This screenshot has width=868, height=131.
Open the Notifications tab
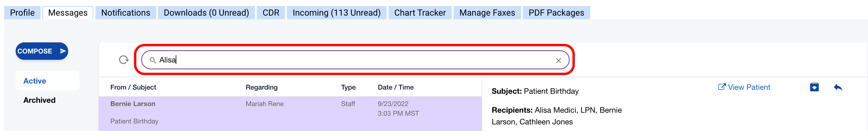click(126, 13)
